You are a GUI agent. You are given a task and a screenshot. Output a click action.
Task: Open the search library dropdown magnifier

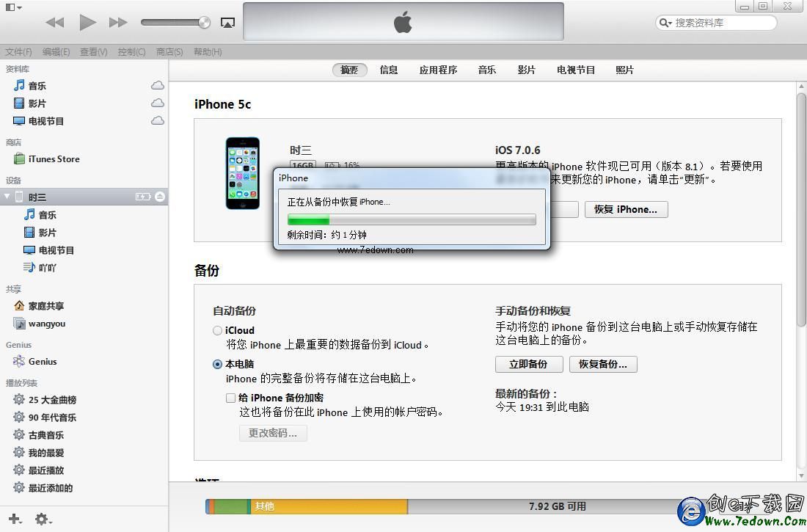click(665, 23)
